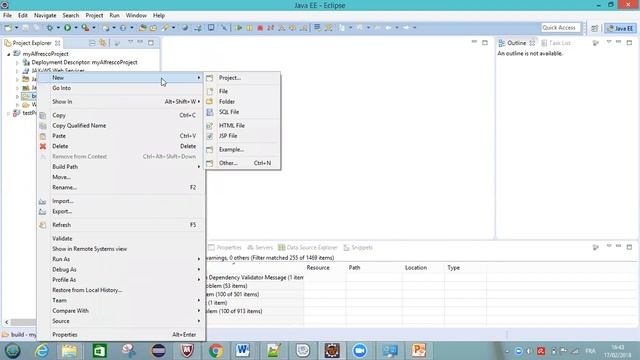
Task: Open File Explorer from the taskbar
Action: [69, 351]
